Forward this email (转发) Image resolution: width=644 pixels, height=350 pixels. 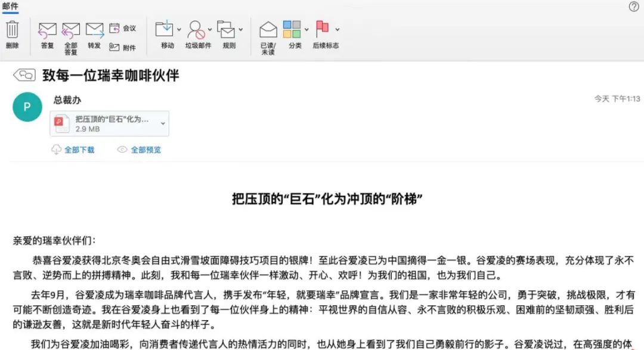point(94,35)
